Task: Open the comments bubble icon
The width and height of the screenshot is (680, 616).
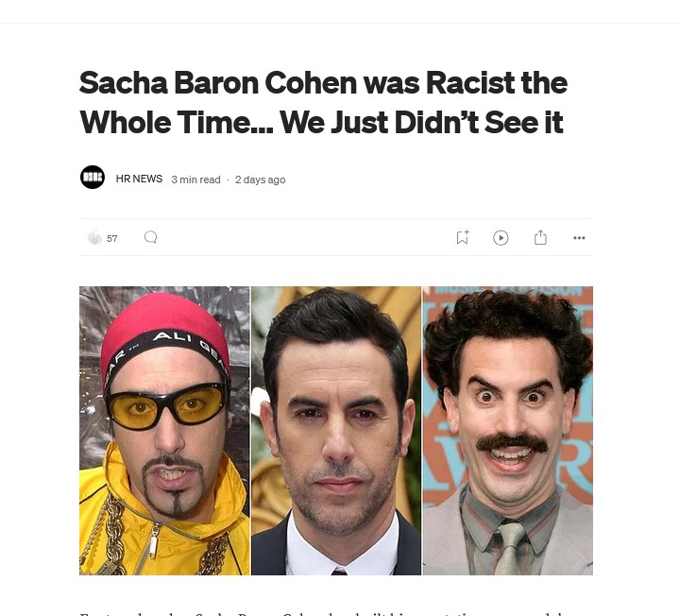Action: pos(150,237)
